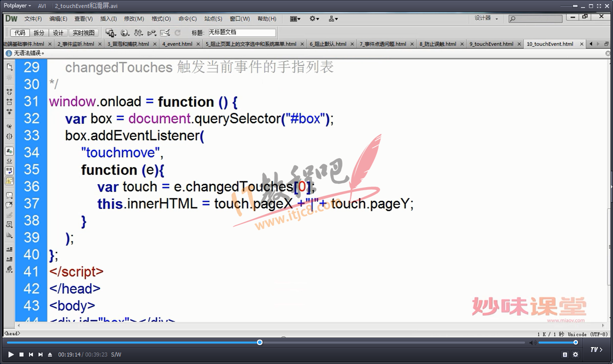Click the Dreamweaver search magnifier icon

pyautogui.click(x=512, y=19)
